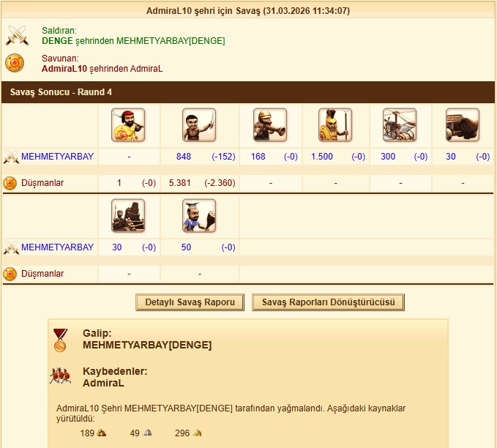Click the enemy losses (-2.360)
497x448 pixels.
(220, 183)
